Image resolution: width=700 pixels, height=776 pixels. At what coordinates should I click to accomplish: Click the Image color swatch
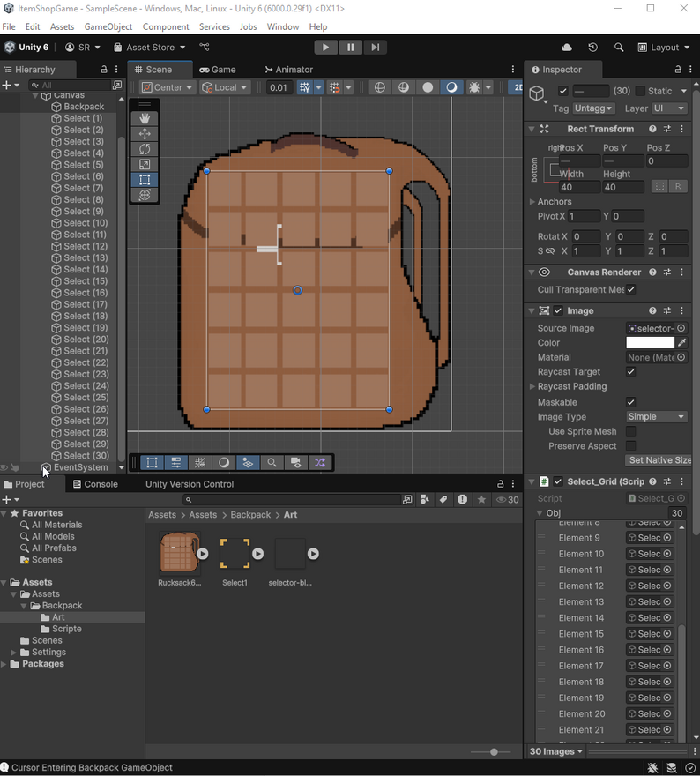[650, 342]
